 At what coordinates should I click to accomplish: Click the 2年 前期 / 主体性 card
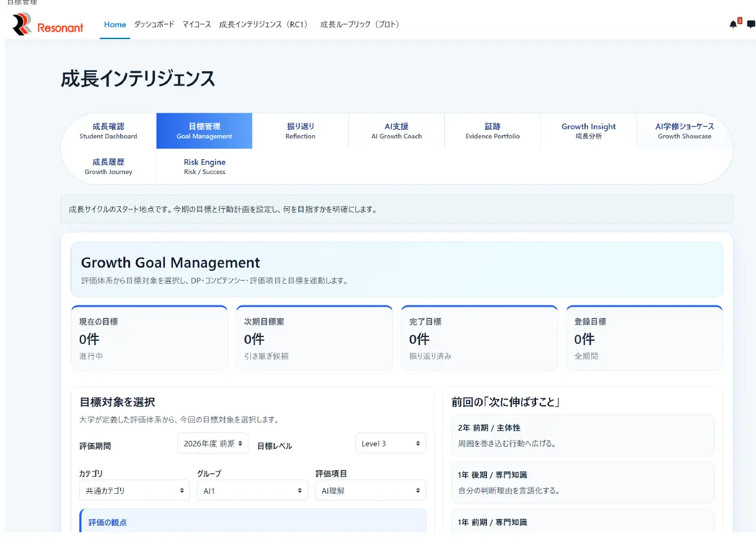(x=582, y=436)
